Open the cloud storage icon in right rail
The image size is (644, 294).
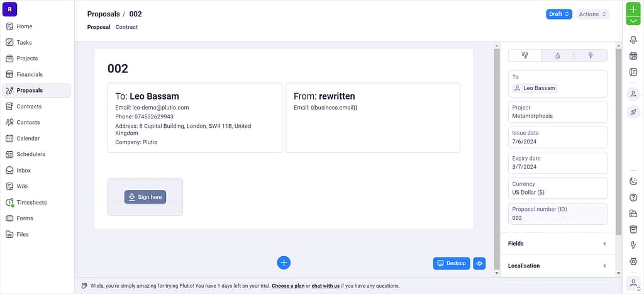[633, 213]
